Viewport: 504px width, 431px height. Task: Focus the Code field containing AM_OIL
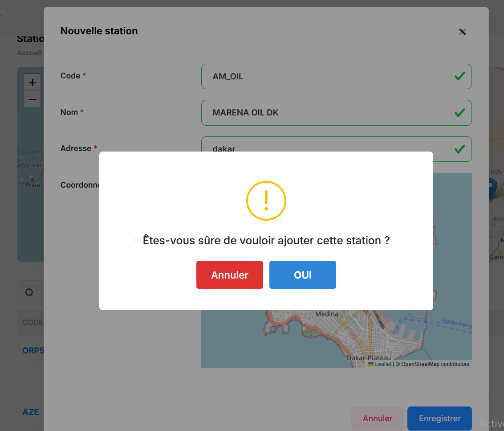pos(329,77)
